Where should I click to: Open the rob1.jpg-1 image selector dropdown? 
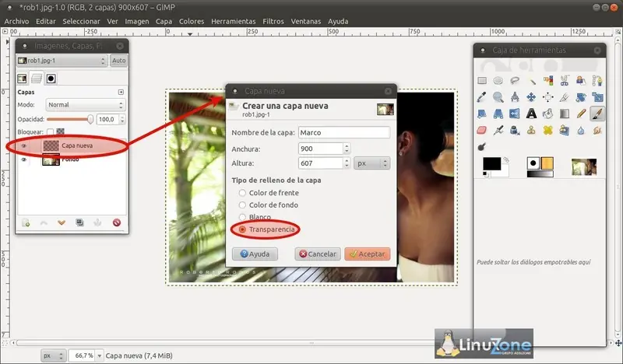tap(62, 61)
